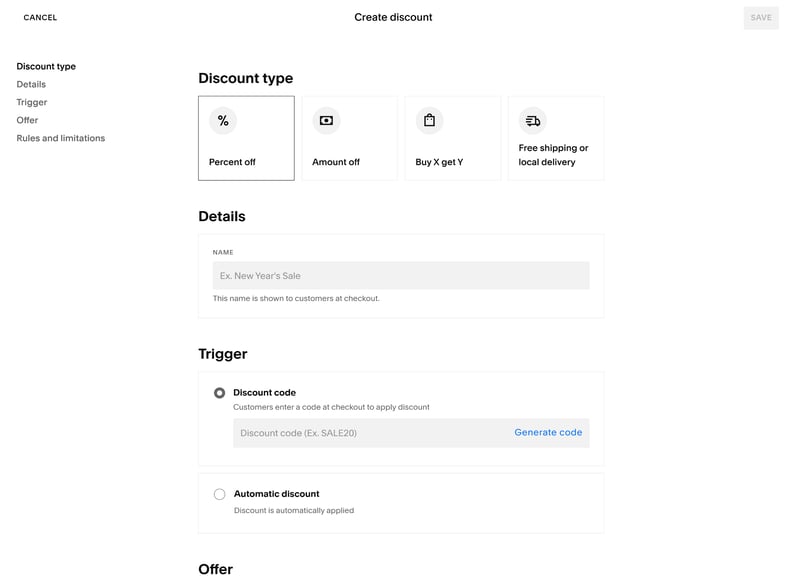Jump to Trigger in the sidebar

coord(32,103)
